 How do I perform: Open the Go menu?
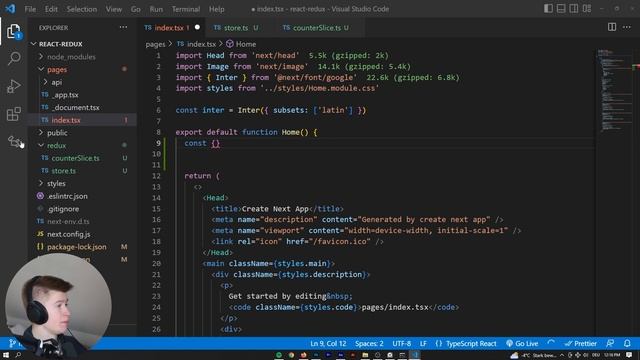pos(136,9)
